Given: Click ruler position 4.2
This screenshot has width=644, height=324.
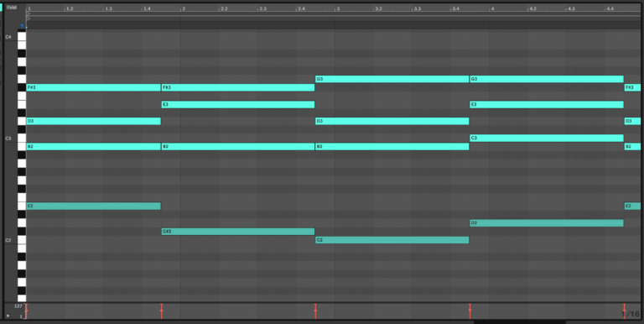Looking at the screenshot, I should (x=532, y=8).
